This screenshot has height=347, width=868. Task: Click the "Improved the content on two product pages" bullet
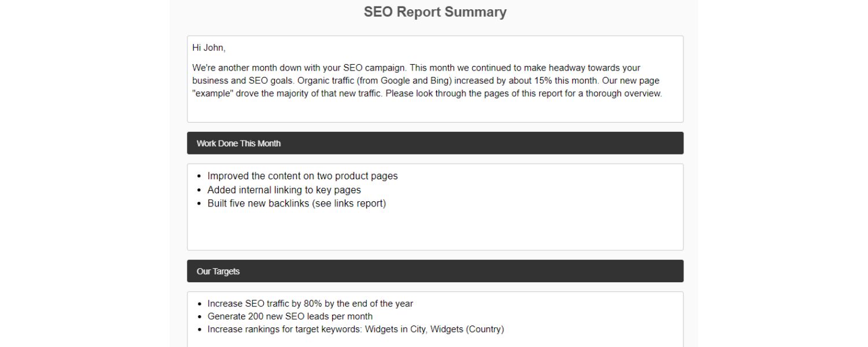pyautogui.click(x=303, y=176)
